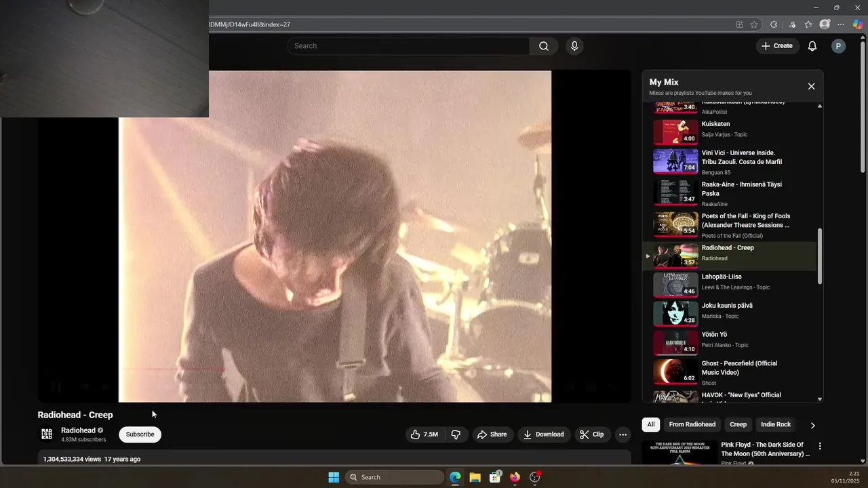Open Microsoft Store from taskbar
This screenshot has width=868, height=488.
(x=495, y=477)
